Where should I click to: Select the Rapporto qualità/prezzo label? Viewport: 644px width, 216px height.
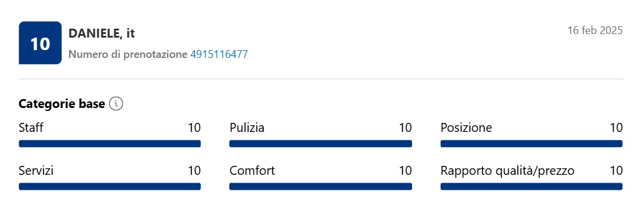point(507,171)
